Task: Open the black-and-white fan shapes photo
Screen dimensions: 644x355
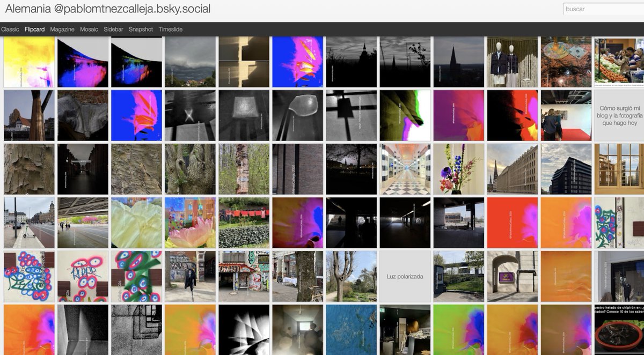Action: click(244, 330)
